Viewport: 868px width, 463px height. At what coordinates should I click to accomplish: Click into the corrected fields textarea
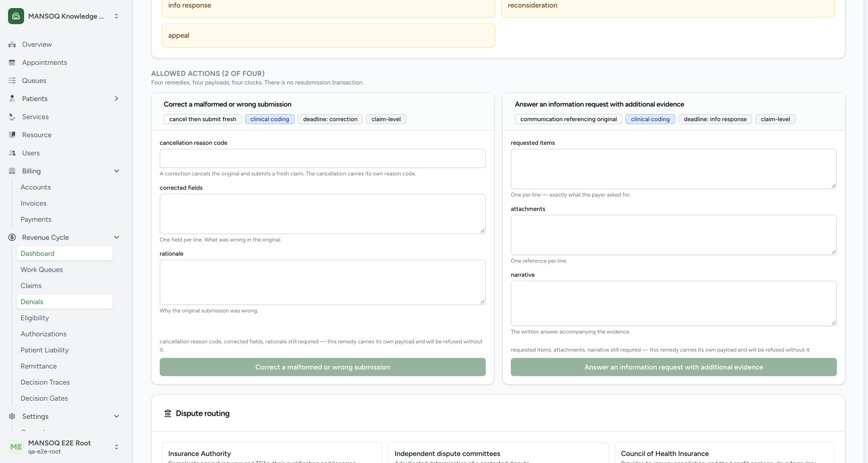point(322,214)
